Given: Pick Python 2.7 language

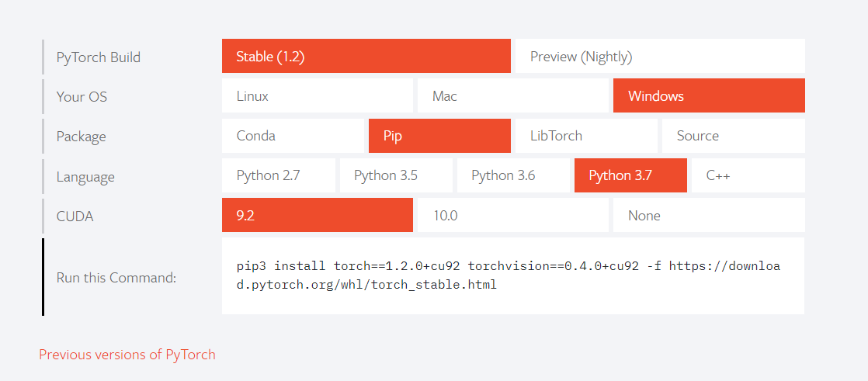Looking at the screenshot, I should pos(279,175).
